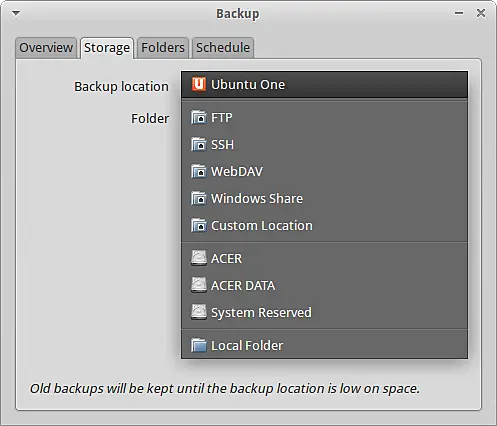Viewport: 497px width, 426px height.
Task: Click the System Reserved drive icon
Action: [199, 312]
